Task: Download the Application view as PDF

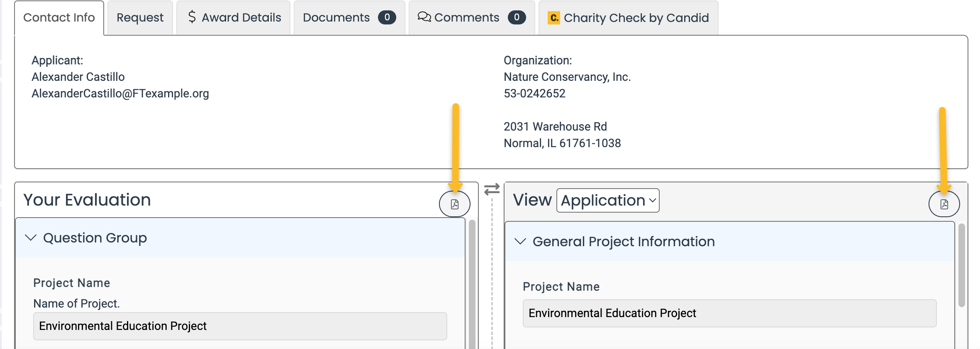Action: pyautogui.click(x=944, y=204)
